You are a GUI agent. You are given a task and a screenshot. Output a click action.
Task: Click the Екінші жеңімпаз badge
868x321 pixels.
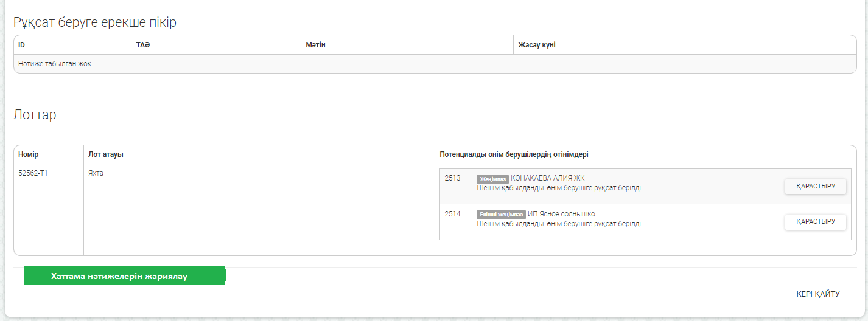tap(501, 215)
